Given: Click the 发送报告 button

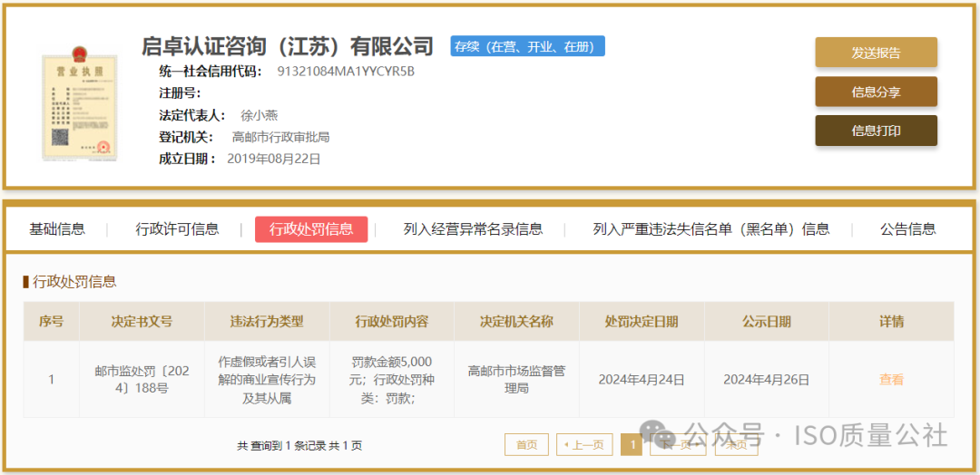Looking at the screenshot, I should coord(876,53).
